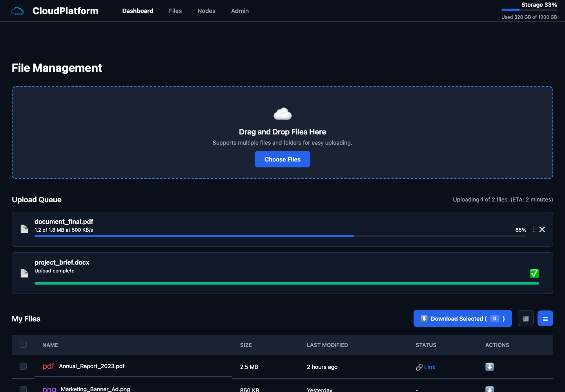565x392 pixels.
Task: Click 'Used 328 GB of 1000 GB' text
Action: [x=529, y=17]
